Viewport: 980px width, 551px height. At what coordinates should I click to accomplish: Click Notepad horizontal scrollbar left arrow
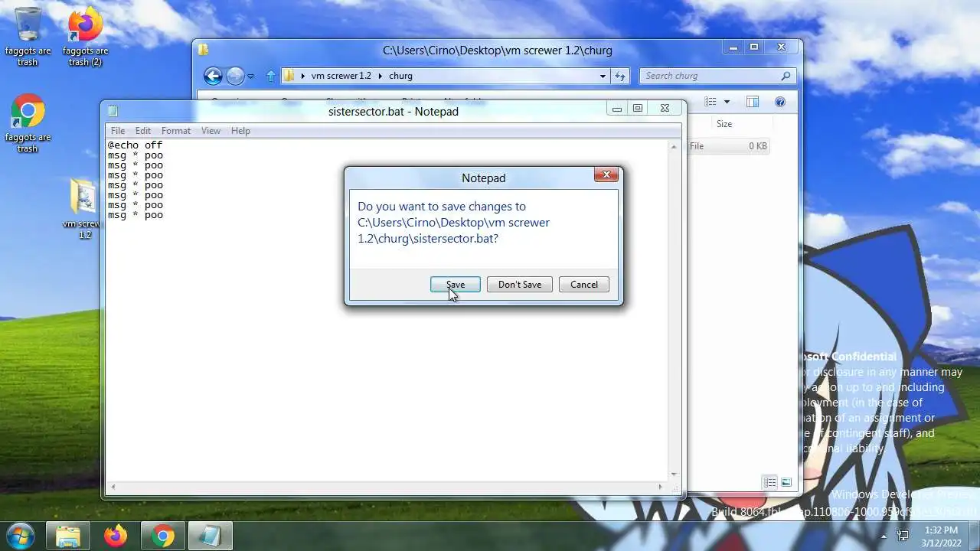(x=113, y=487)
